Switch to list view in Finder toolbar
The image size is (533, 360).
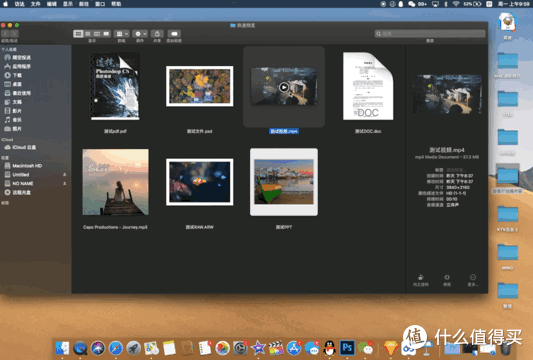(x=88, y=34)
